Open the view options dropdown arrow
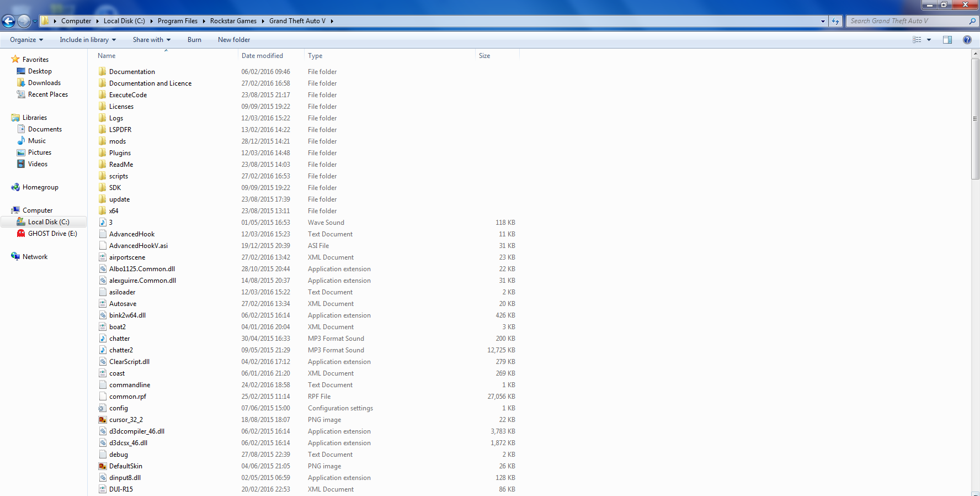 929,40
